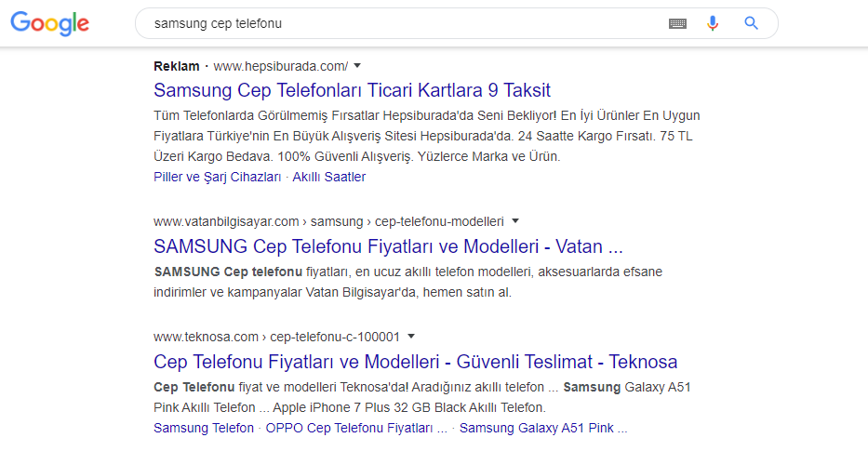Screen dimensions: 868x451
Task: Follow the Piller ve Şarj Cihazları sitelink
Action: pyautogui.click(x=218, y=177)
